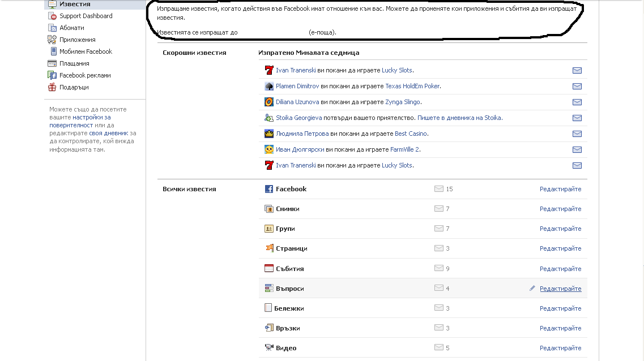Click friend confirmation icon beside Stoika Georgieva
Image resolution: width=644 pixels, height=361 pixels.
click(269, 118)
